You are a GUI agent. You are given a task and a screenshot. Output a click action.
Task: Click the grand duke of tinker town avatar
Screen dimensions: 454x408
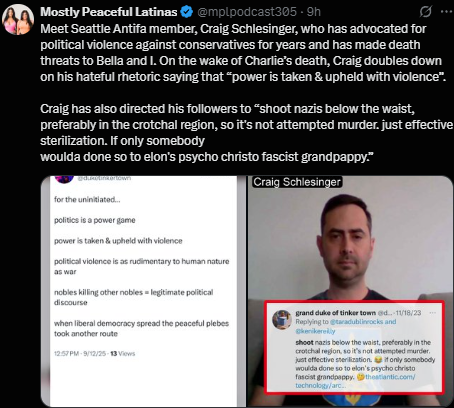(x=282, y=319)
